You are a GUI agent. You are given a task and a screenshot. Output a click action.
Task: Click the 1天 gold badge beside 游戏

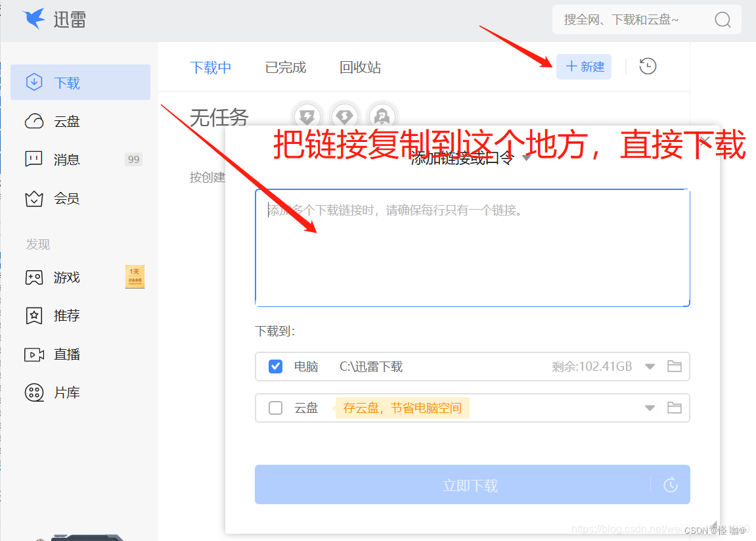pyautogui.click(x=135, y=277)
